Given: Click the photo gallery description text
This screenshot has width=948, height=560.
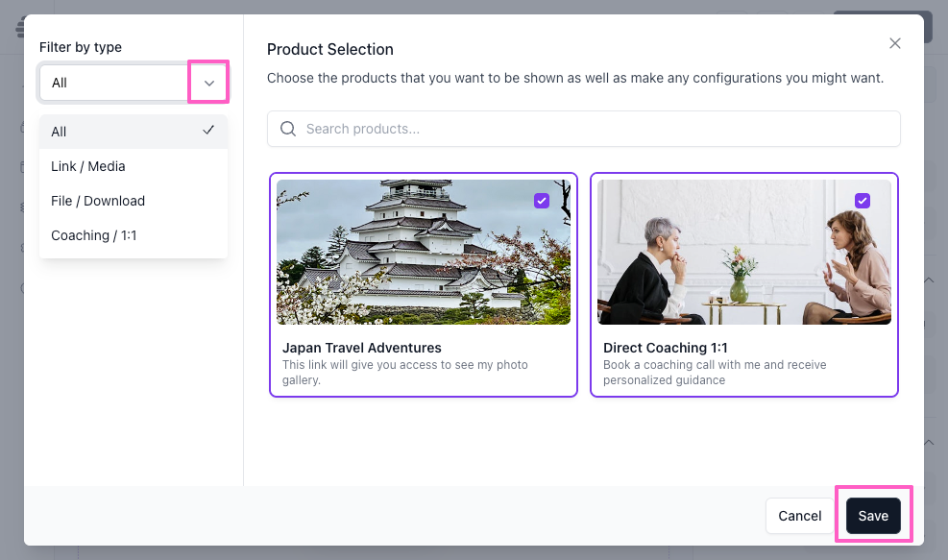Looking at the screenshot, I should coord(404,373).
